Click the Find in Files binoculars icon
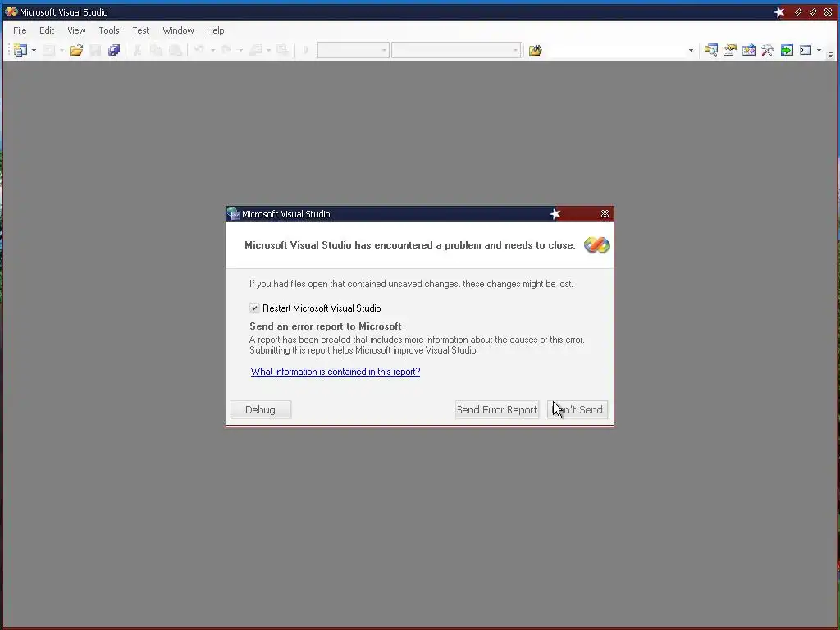 pyautogui.click(x=535, y=50)
